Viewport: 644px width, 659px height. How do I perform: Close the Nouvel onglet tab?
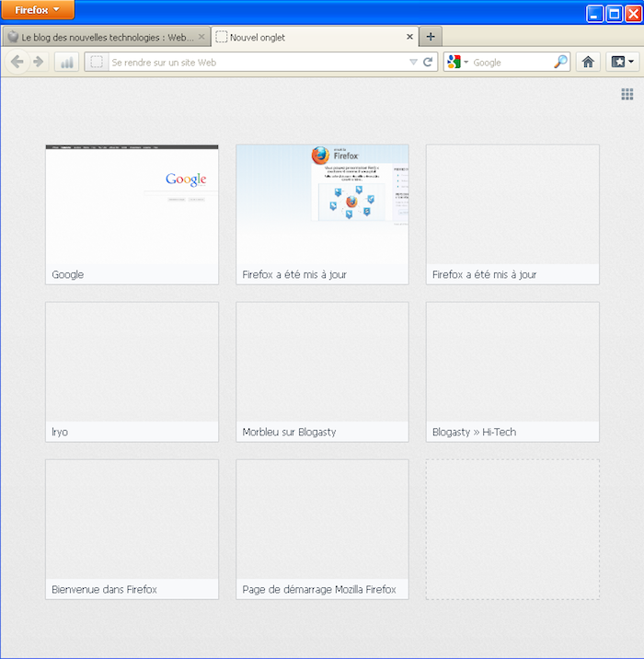click(x=410, y=37)
